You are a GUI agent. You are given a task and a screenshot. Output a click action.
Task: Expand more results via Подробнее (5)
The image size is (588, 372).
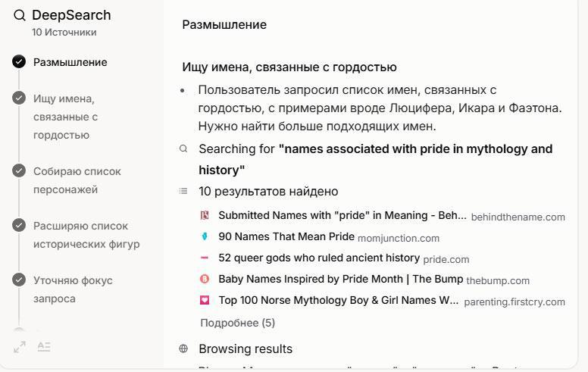[x=237, y=323]
